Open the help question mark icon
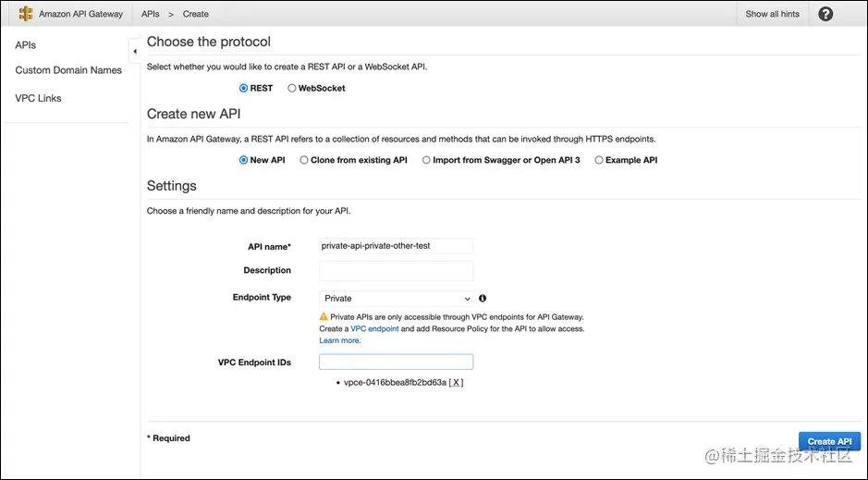868x480 pixels. (x=825, y=14)
